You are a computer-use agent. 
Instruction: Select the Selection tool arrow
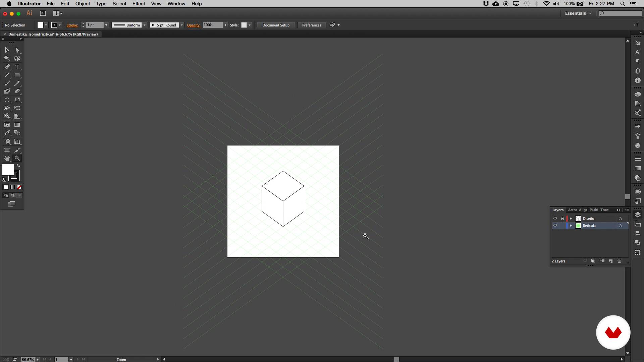click(x=7, y=50)
